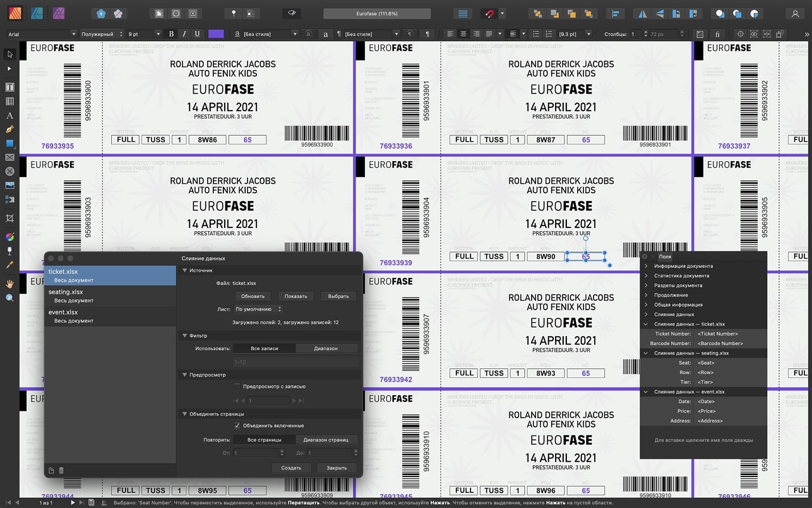Screen dimensions: 812x508
Task: Toggle italic text formatting
Action: pos(184,34)
